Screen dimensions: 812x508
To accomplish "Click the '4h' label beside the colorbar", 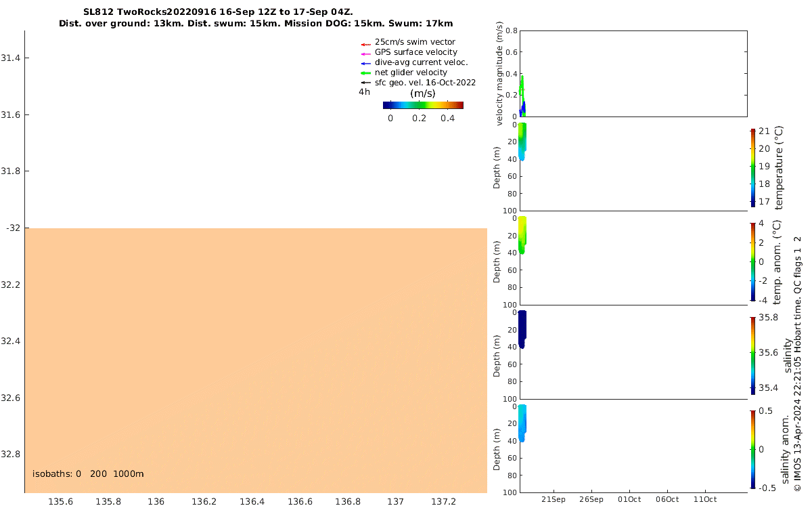I will tap(364, 92).
